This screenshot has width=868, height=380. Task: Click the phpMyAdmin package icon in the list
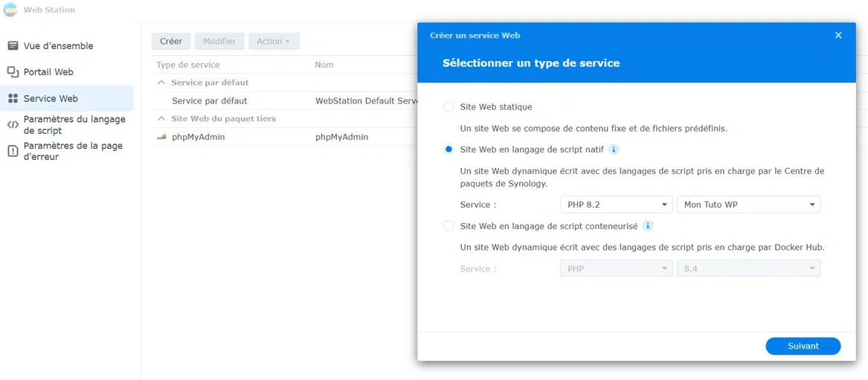tap(161, 137)
